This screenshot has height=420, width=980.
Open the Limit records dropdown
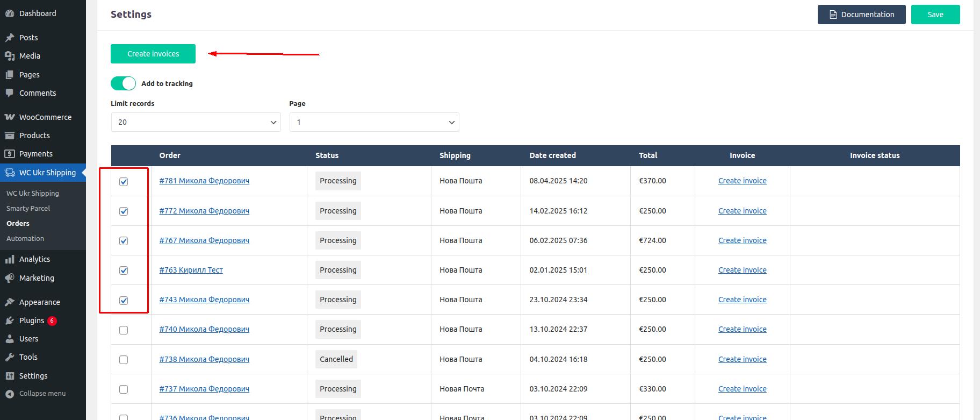(x=196, y=122)
